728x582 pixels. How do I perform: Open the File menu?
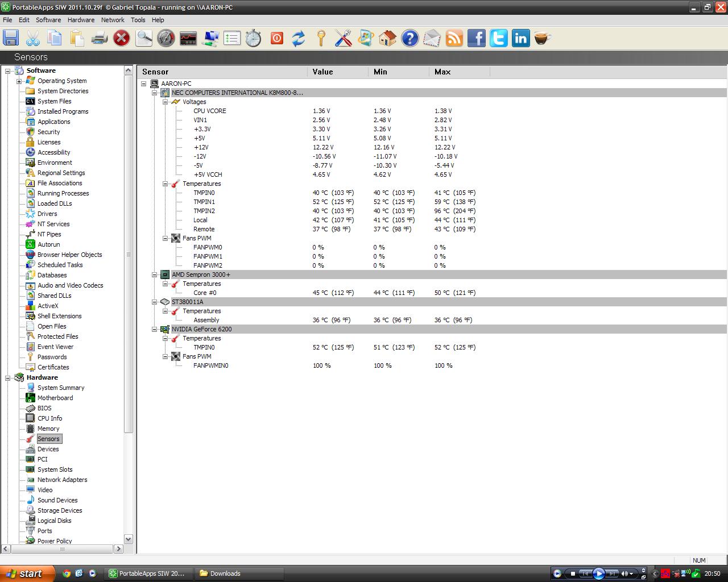(7, 20)
